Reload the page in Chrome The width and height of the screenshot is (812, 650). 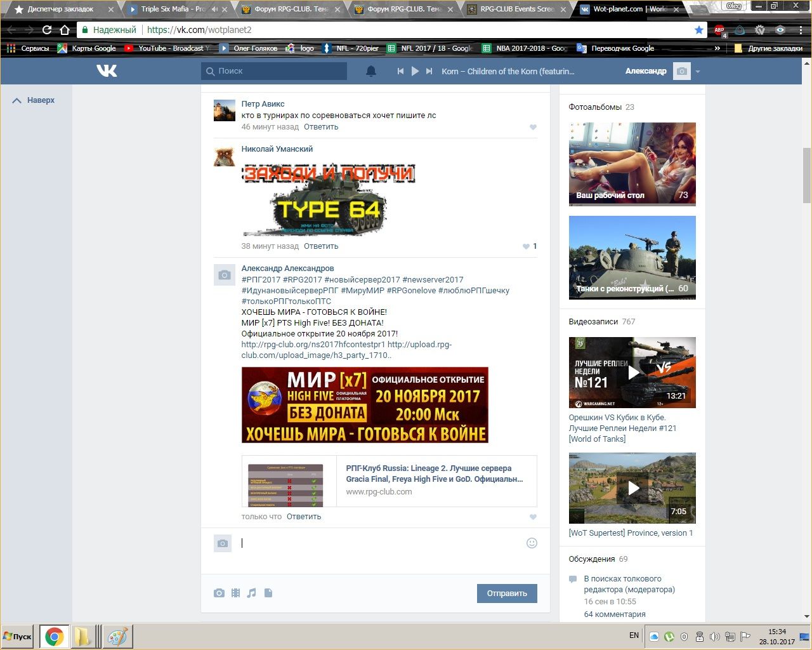[x=47, y=30]
